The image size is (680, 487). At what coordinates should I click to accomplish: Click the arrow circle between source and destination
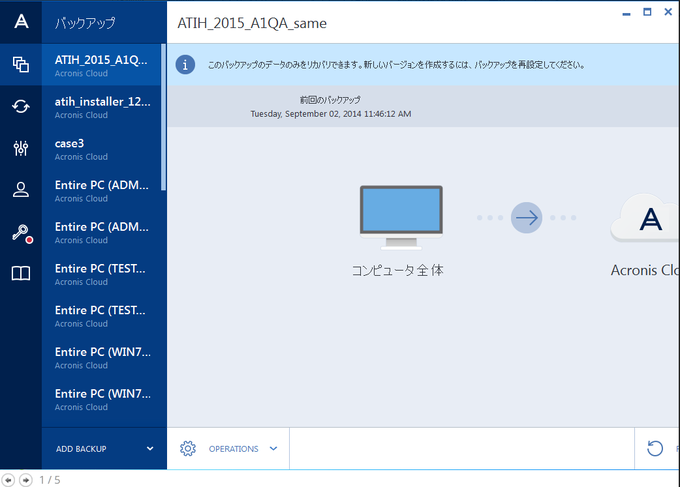[x=526, y=218]
